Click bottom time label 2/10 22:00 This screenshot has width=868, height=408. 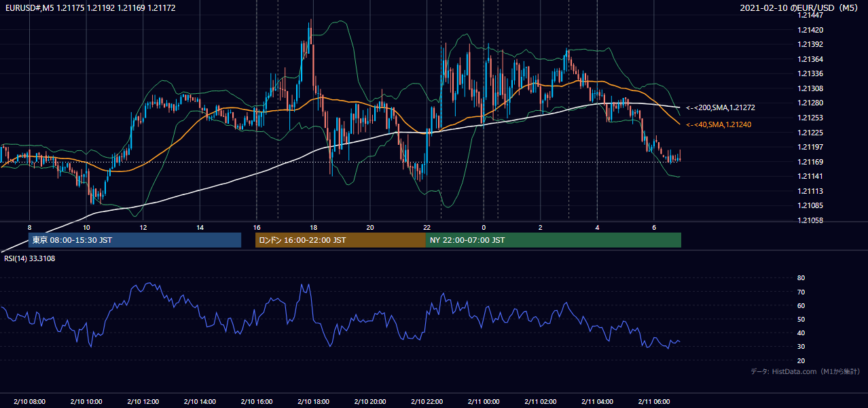point(427,402)
